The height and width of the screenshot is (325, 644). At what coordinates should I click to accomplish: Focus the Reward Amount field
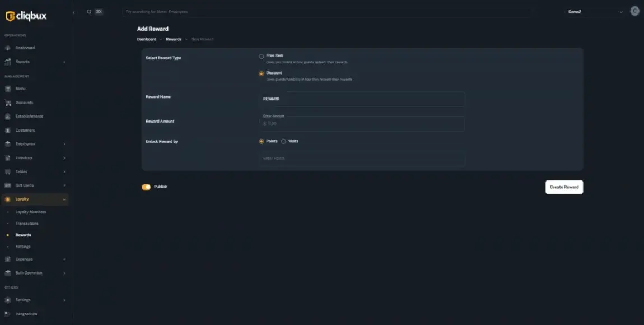(x=362, y=123)
